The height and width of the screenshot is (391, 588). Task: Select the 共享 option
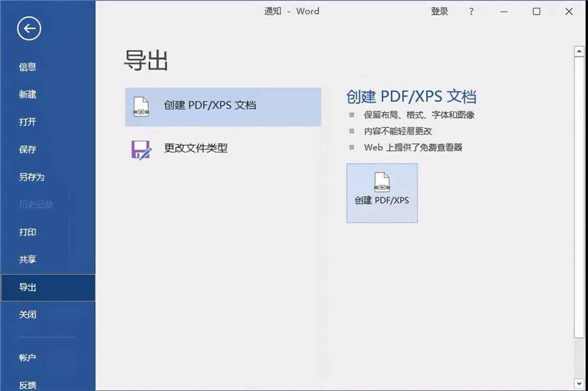pyautogui.click(x=27, y=259)
